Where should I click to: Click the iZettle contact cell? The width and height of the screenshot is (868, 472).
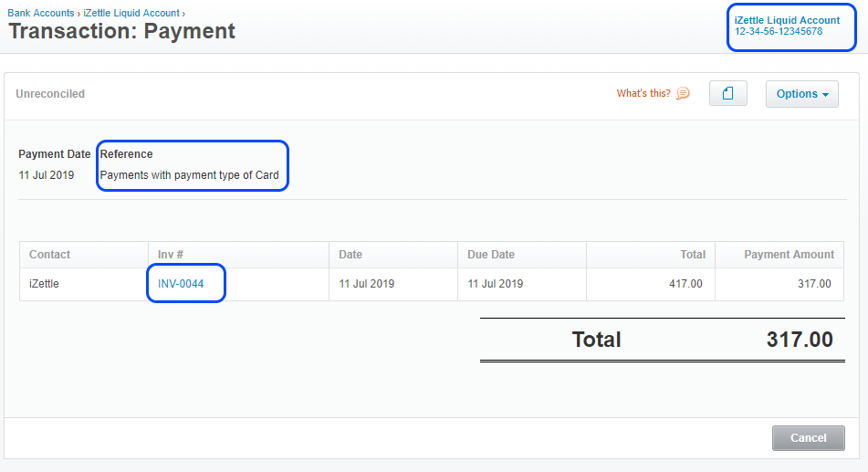pos(44,284)
